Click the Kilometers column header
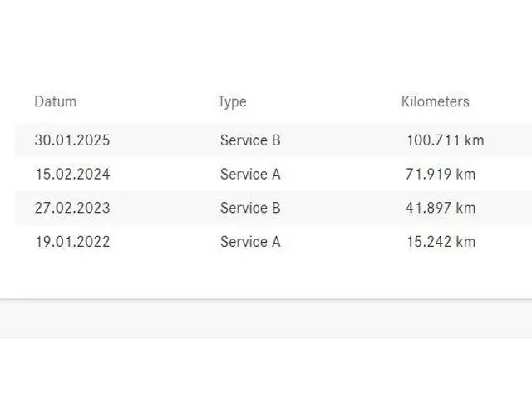Viewport: 532px width, 399px height. tap(435, 102)
